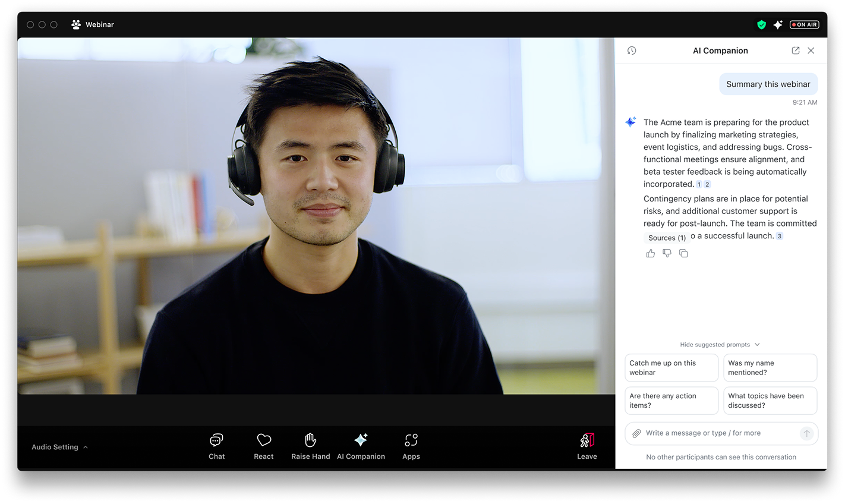This screenshot has width=845, height=504.
Task: Click the attach file paperclip icon
Action: pyautogui.click(x=636, y=433)
